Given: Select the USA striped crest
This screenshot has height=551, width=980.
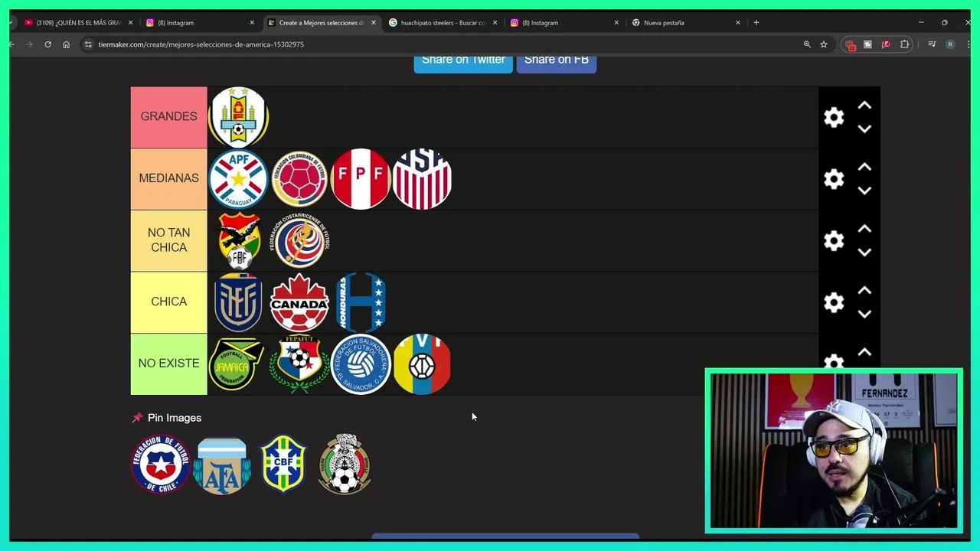Looking at the screenshot, I should 422,179.
